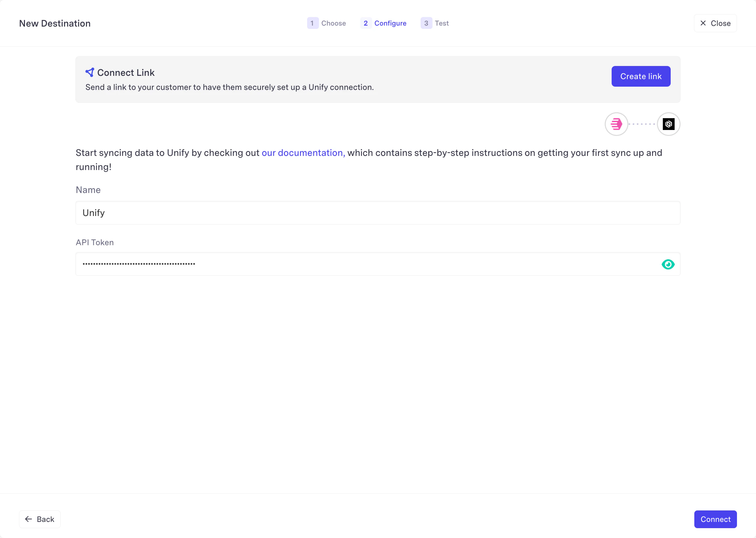Focus the Name input field

click(x=377, y=213)
